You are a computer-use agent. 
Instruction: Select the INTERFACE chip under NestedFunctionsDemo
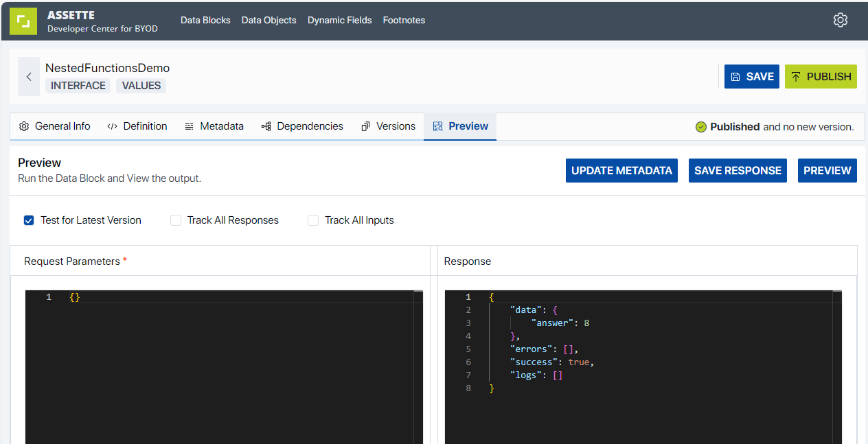(x=78, y=86)
